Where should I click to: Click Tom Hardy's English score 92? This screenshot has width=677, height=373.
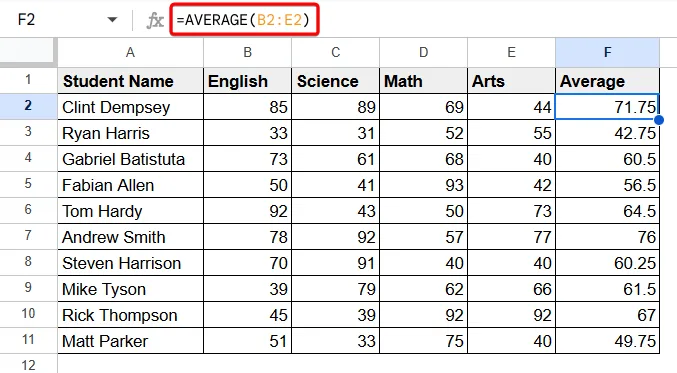[247, 211]
